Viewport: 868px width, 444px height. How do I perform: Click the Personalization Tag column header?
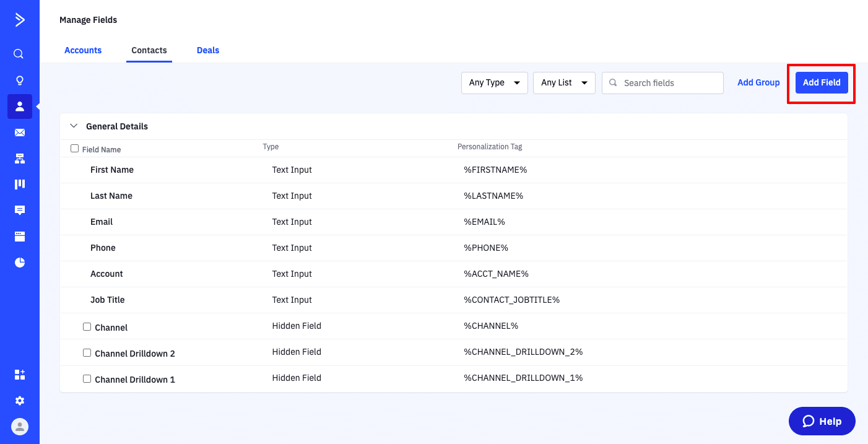490,147
